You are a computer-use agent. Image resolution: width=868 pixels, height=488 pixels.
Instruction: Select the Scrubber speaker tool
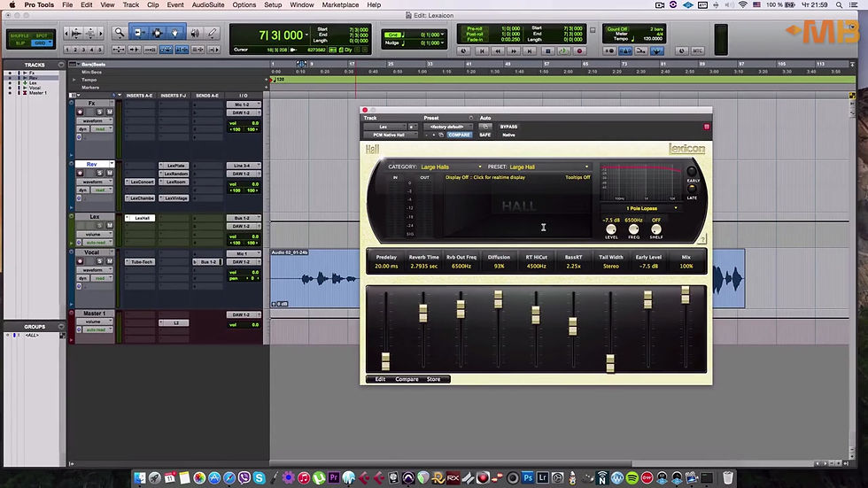194,33
